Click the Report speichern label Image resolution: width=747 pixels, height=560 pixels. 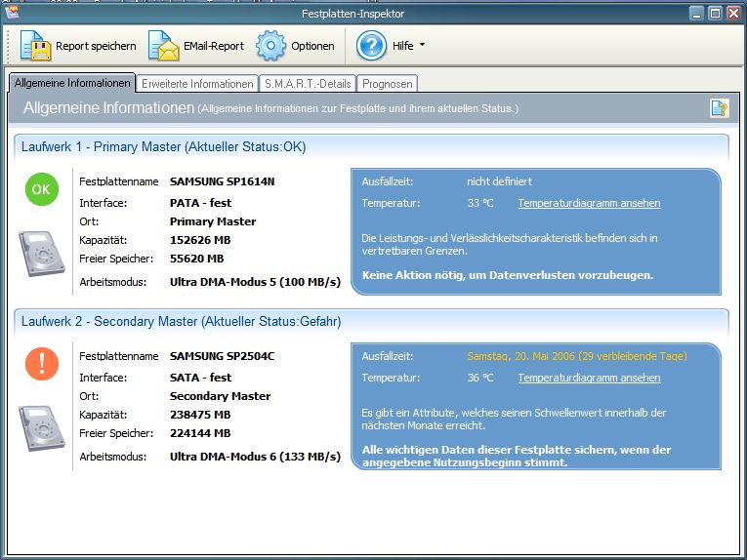coord(96,46)
